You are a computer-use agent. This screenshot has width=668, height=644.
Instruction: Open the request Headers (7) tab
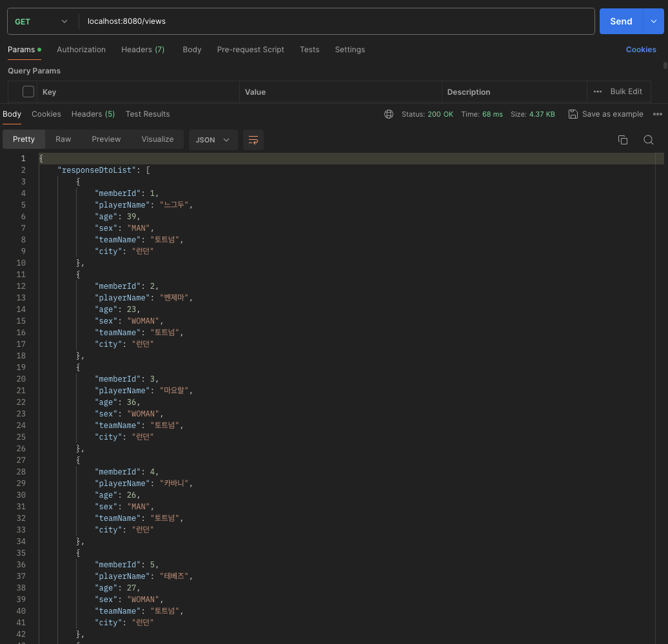[x=142, y=50]
